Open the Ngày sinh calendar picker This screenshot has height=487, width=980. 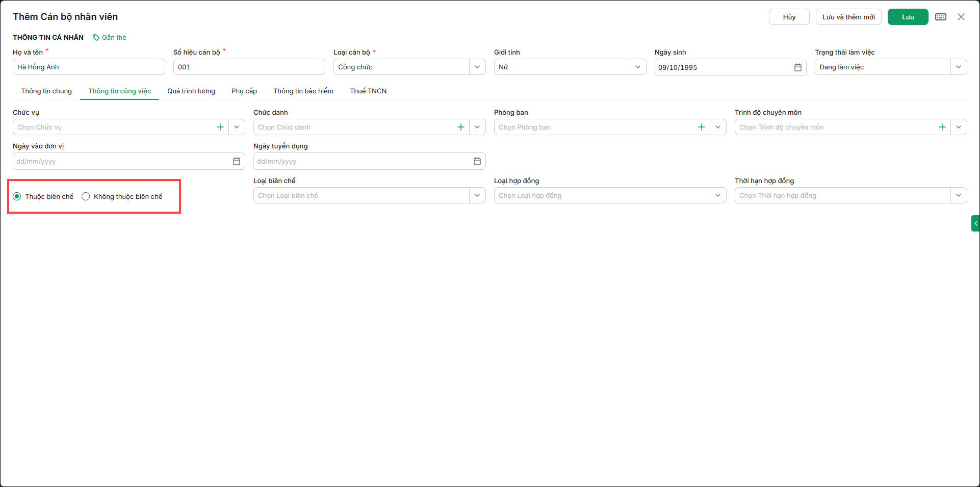pyautogui.click(x=798, y=67)
